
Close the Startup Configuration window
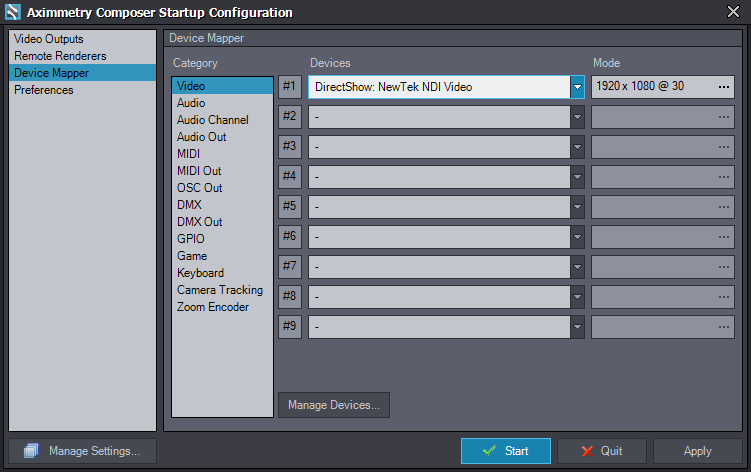click(x=733, y=12)
